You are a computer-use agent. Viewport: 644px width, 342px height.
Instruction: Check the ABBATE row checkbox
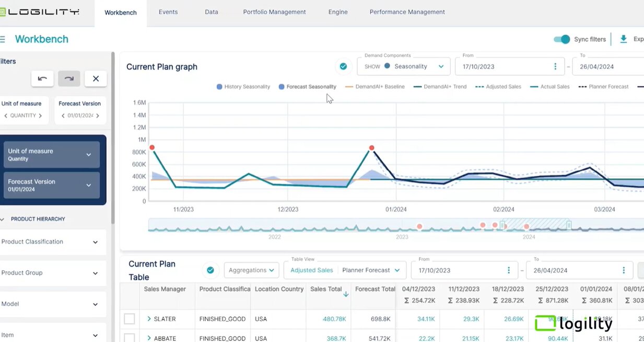[130, 338]
